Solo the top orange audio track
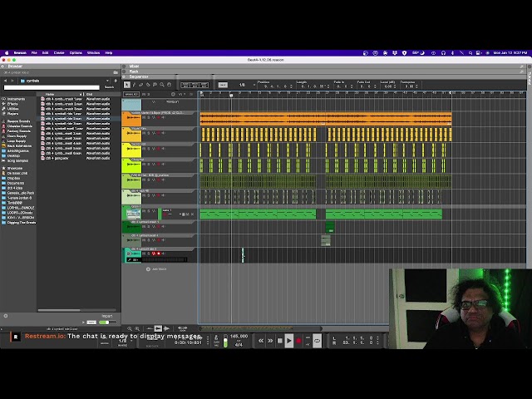 coord(149,117)
